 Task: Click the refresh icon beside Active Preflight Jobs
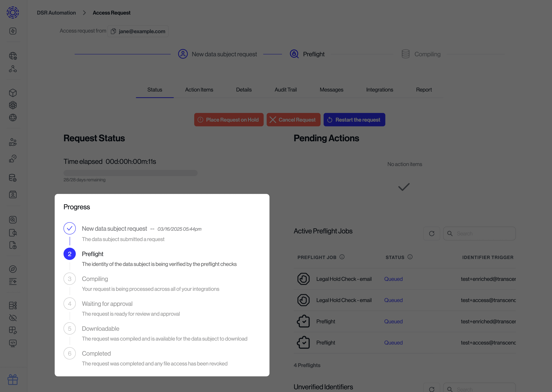[432, 233]
